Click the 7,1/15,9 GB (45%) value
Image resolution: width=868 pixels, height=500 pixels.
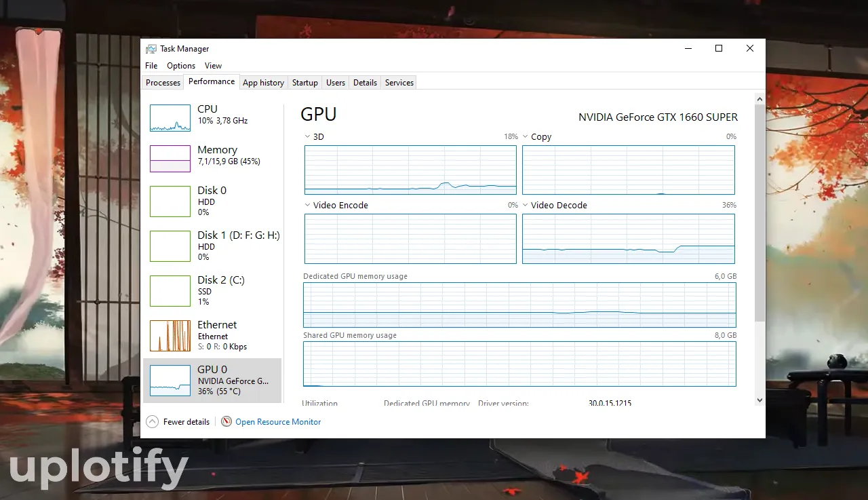(229, 161)
